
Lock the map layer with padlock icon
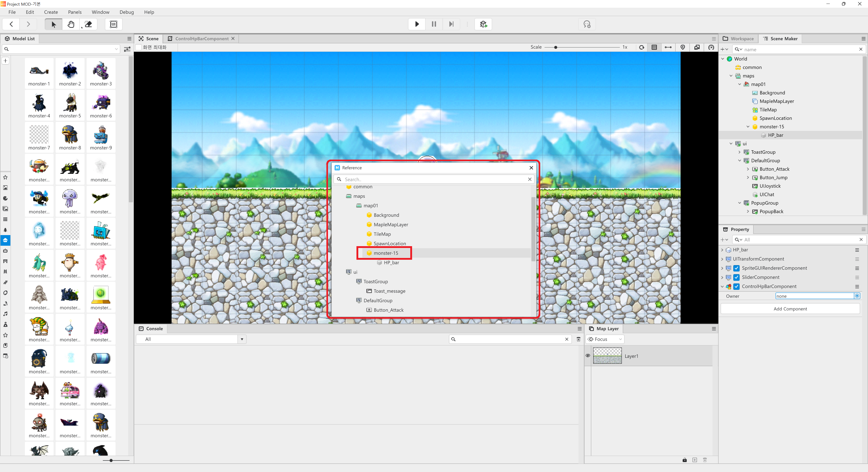[684, 460]
